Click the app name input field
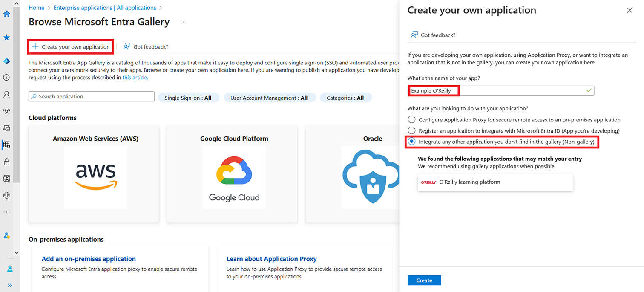This screenshot has width=644, height=292. [501, 90]
